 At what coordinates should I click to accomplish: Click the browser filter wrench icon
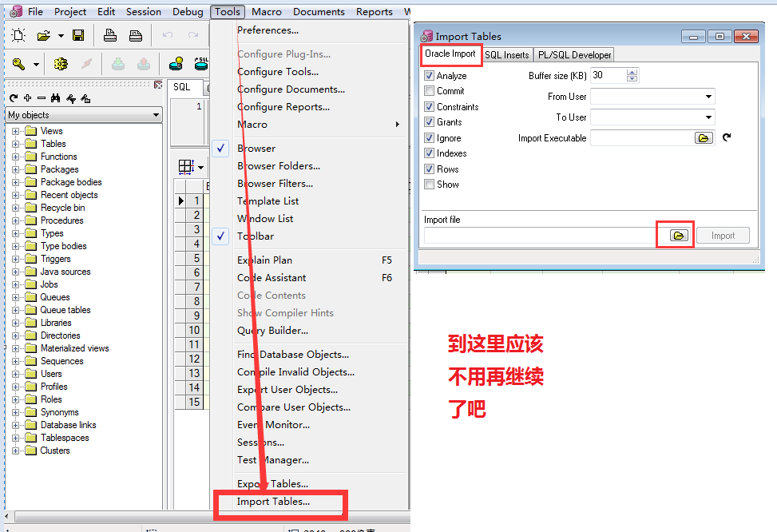pyautogui.click(x=71, y=99)
